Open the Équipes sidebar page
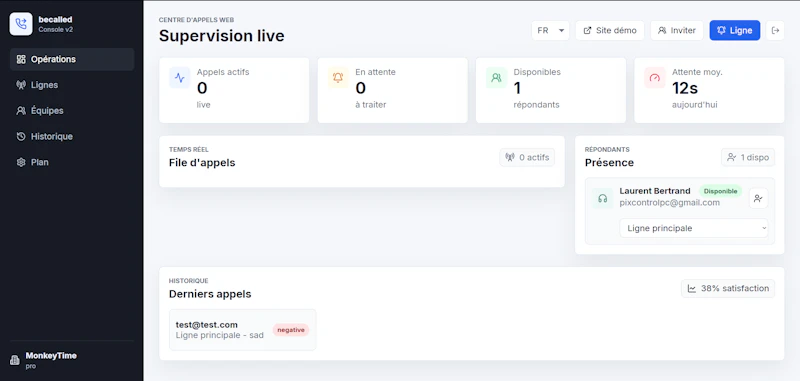Screen dimensions: 800x381 [x=72, y=111]
